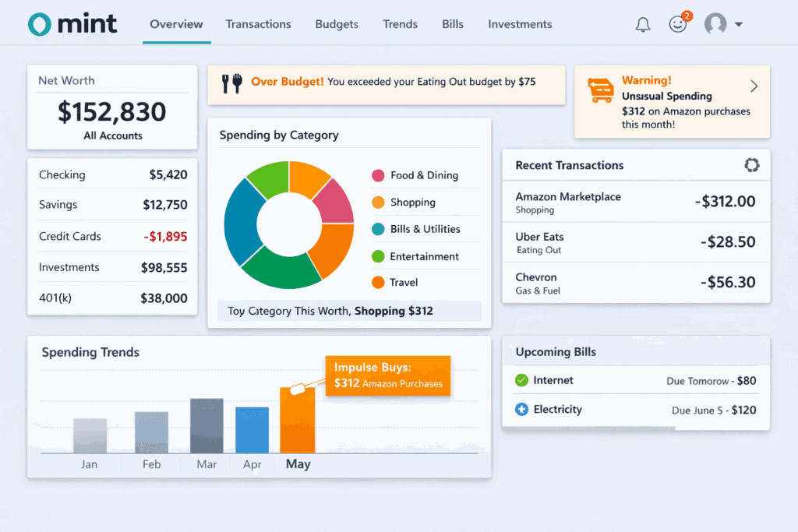Open the smiley feedback icon with badge

point(680,23)
